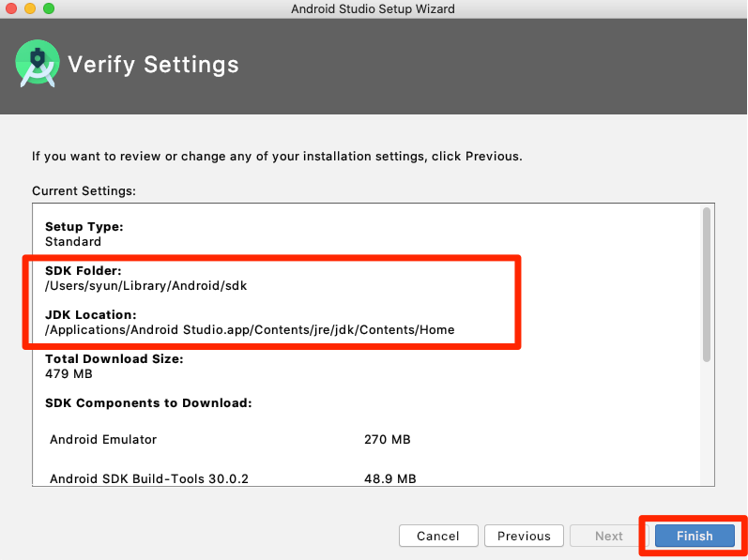This screenshot has width=748, height=560.
Task: Click the 'JDK Location:' heading
Action: pos(91,315)
